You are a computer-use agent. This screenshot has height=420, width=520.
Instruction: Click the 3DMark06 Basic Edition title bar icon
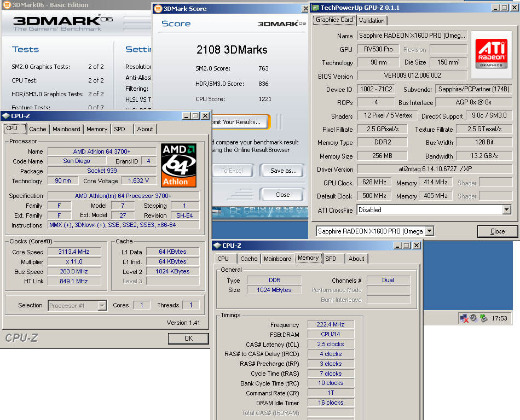pos(7,4)
